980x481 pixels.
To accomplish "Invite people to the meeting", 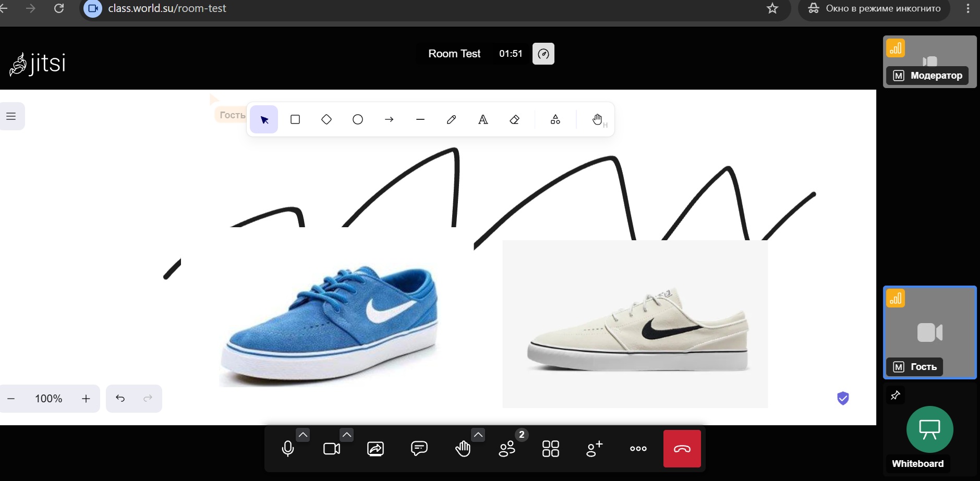I will tap(595, 449).
